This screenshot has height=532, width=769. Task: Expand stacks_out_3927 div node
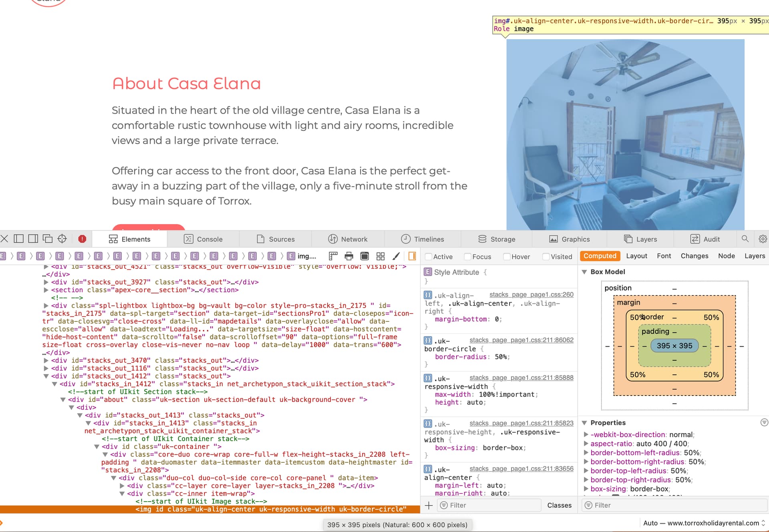point(46,282)
